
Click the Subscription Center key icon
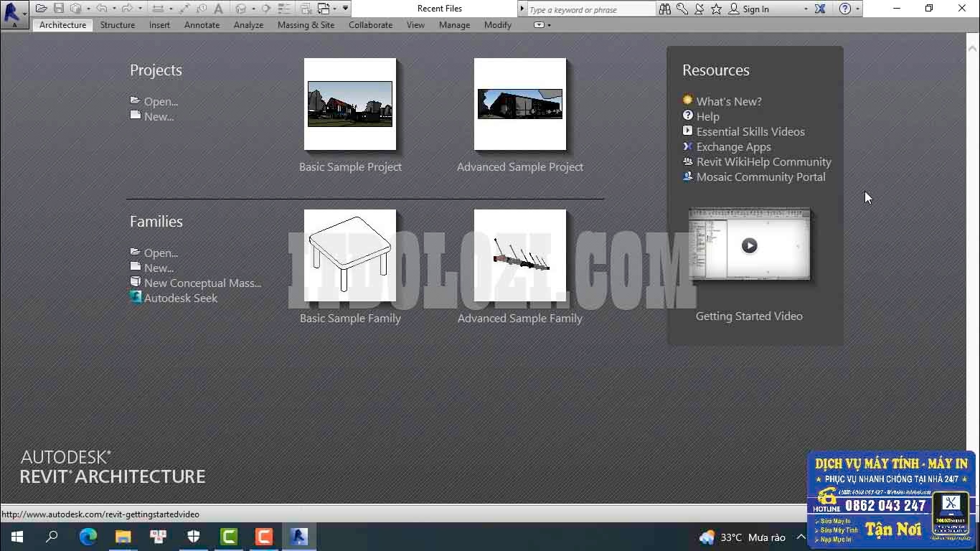pyautogui.click(x=682, y=9)
